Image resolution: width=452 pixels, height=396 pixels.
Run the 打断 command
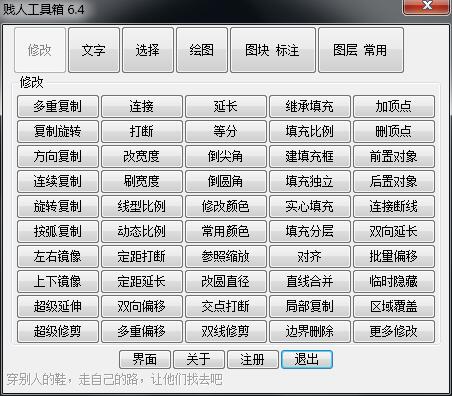click(142, 131)
